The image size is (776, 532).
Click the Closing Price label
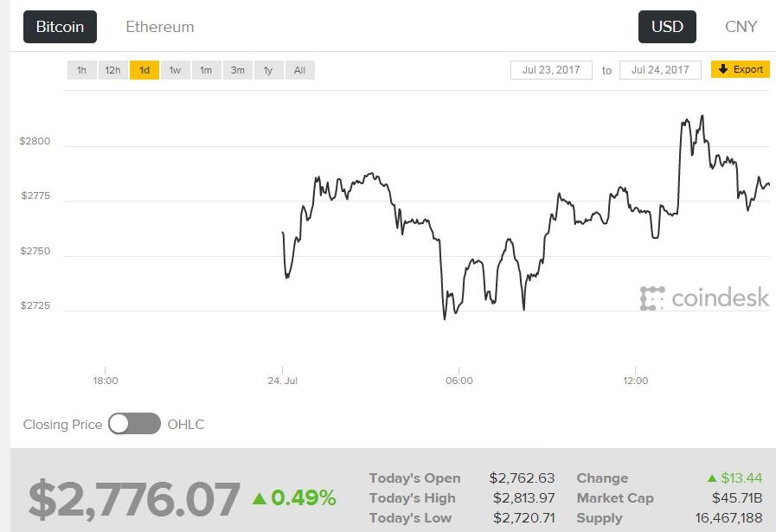(62, 425)
